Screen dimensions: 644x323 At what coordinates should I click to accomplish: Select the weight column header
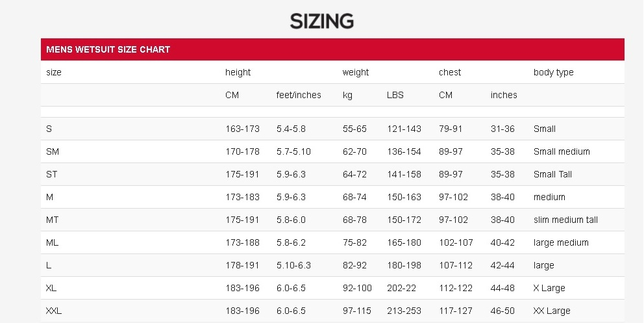(x=356, y=72)
